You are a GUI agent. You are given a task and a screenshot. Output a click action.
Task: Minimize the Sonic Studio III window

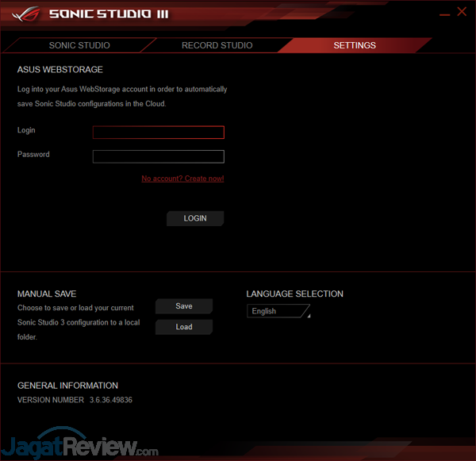click(x=443, y=13)
